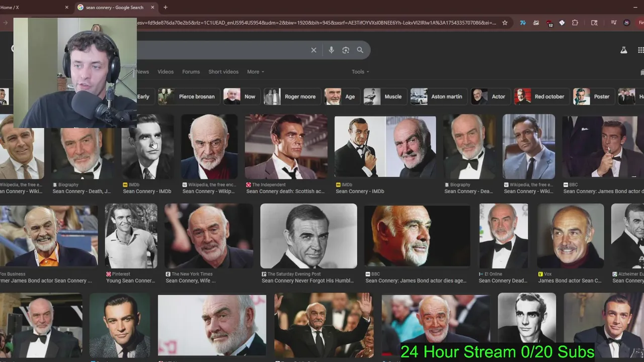Open The Saturday Evening Post image thumbnail
The image size is (644, 362).
pyautogui.click(x=308, y=236)
